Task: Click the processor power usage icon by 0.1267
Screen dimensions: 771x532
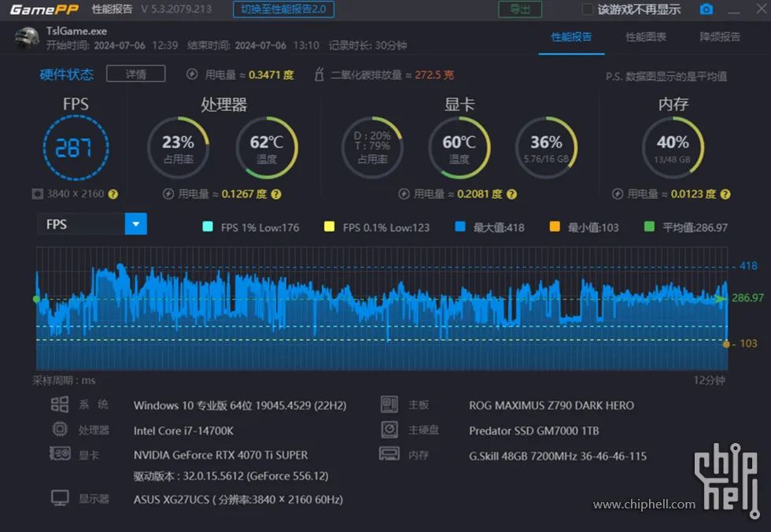Action: (168, 194)
